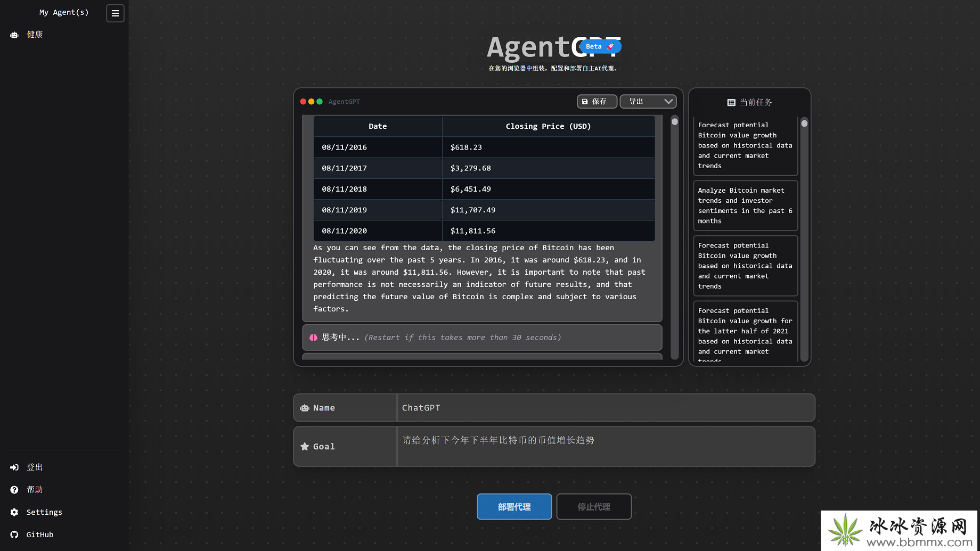Click the yellow window dot

click(312, 102)
